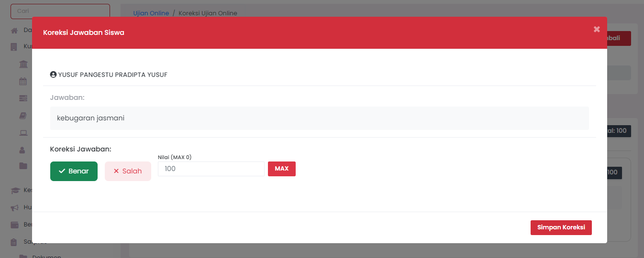The width and height of the screenshot is (644, 258).
Task: Mark the answer as Salah
Action: 128,171
